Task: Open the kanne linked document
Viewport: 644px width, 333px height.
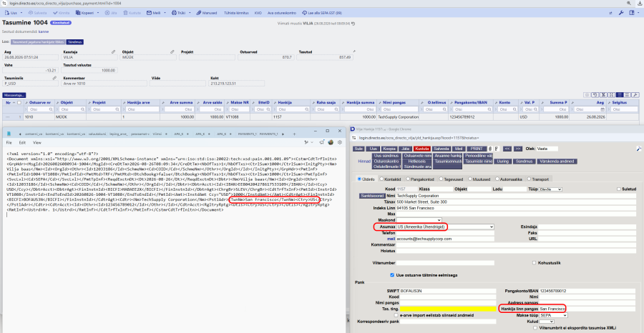Action: click(44, 31)
